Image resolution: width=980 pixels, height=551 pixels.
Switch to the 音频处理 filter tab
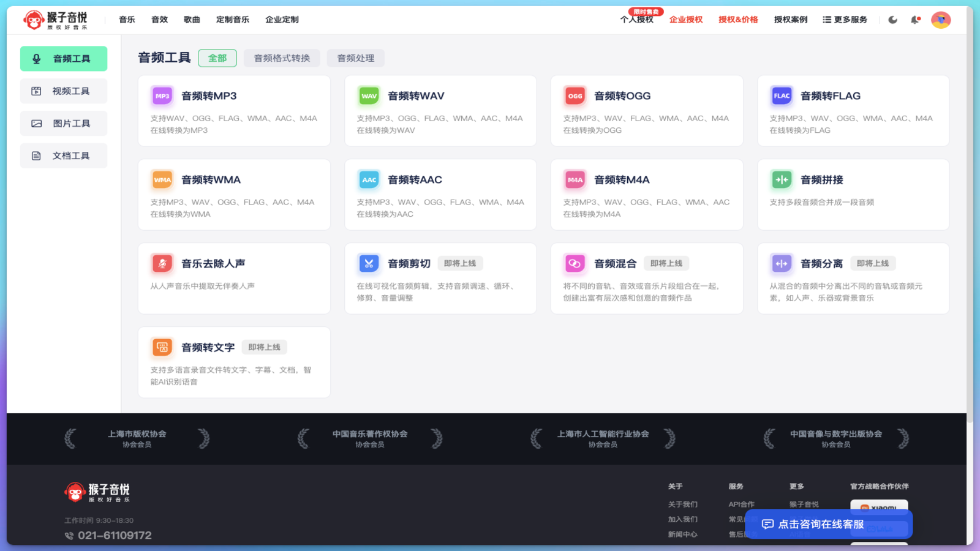pos(355,58)
